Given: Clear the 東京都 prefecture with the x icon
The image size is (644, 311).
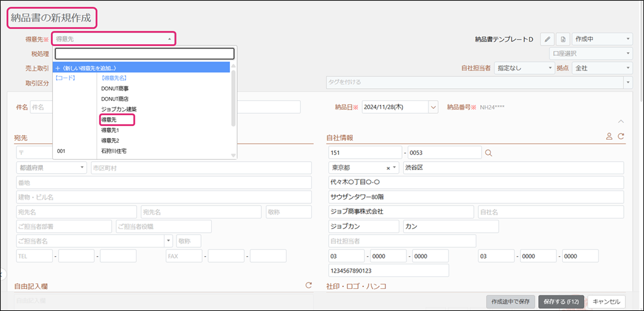Looking at the screenshot, I should coord(388,168).
